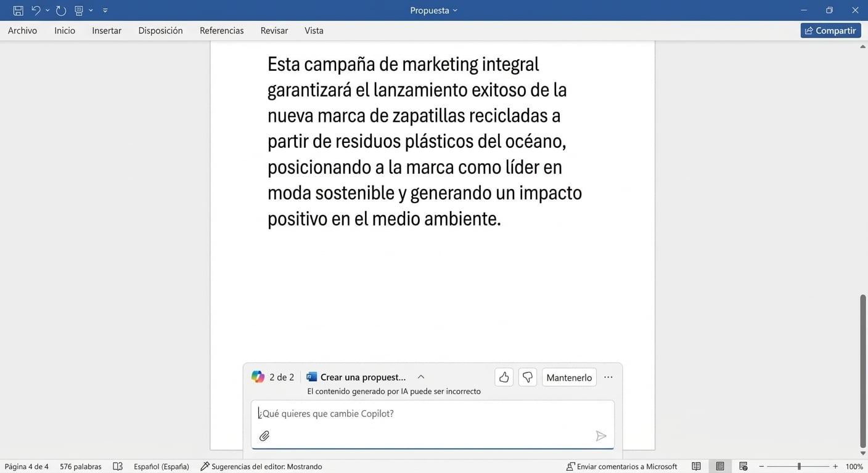
Task: Open the Archivo menu
Action: coord(22,31)
